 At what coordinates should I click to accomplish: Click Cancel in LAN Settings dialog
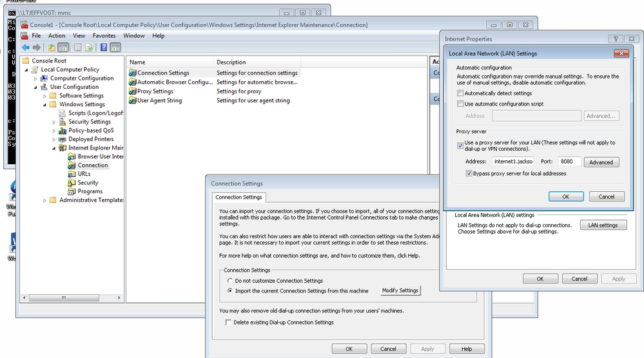607,196
